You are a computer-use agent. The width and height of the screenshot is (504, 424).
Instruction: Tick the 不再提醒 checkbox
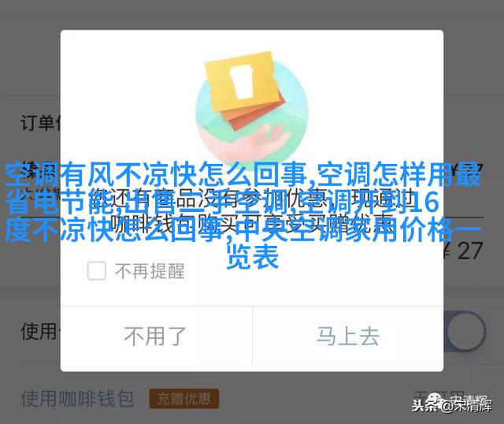(96, 270)
